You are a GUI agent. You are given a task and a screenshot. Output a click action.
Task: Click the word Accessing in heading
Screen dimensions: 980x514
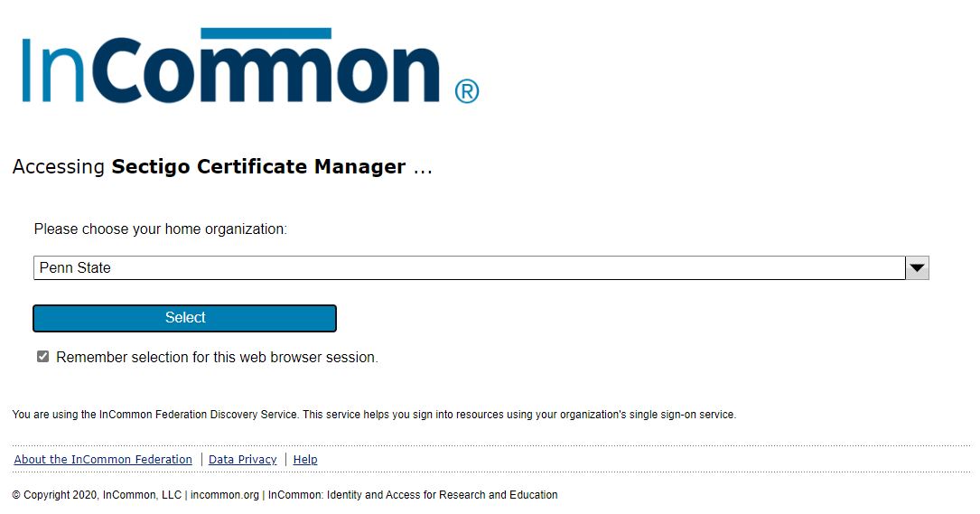58,167
